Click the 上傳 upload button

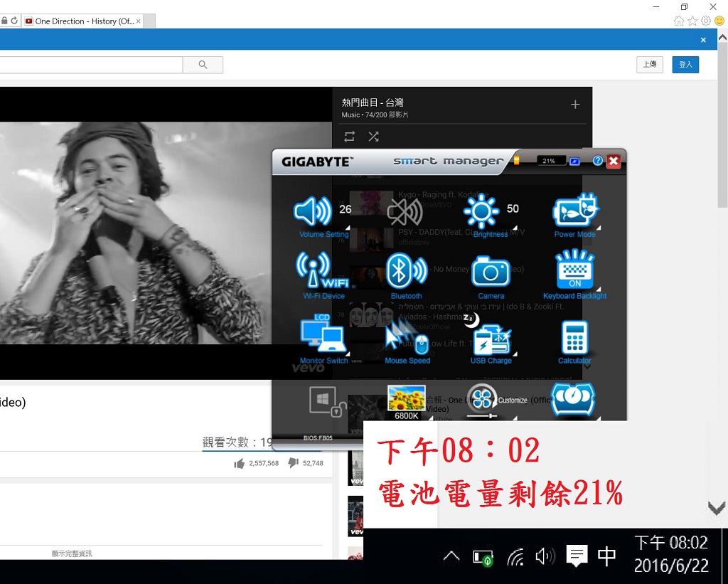click(x=650, y=65)
